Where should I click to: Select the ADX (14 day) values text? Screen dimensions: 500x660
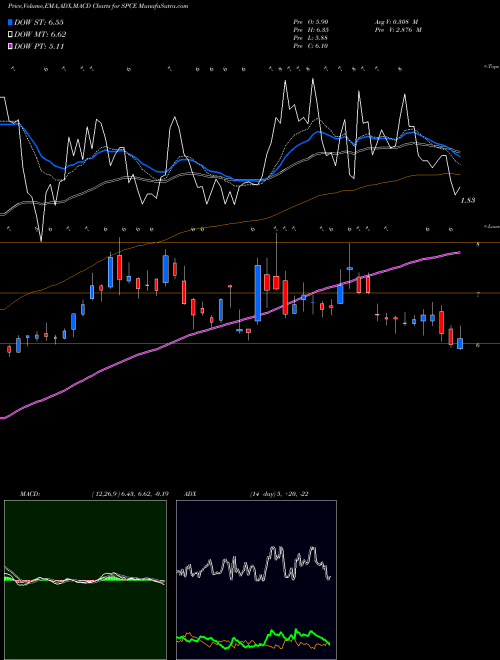279,494
